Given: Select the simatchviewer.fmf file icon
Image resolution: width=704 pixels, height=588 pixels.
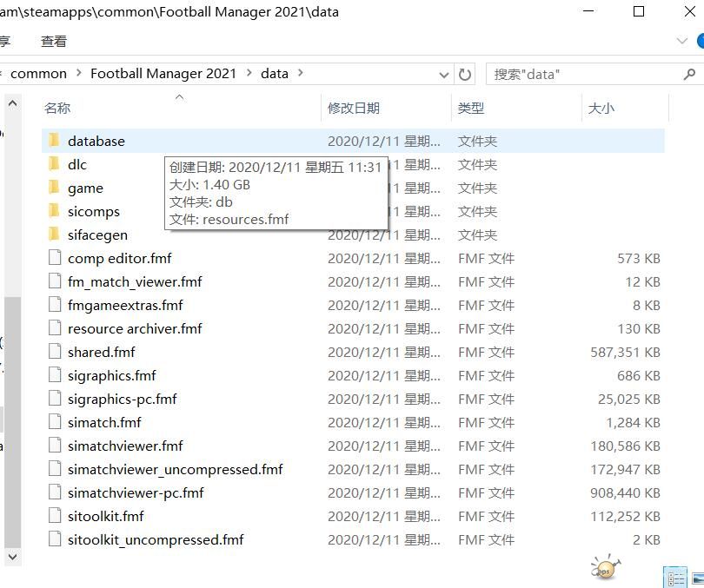Looking at the screenshot, I should pos(55,446).
